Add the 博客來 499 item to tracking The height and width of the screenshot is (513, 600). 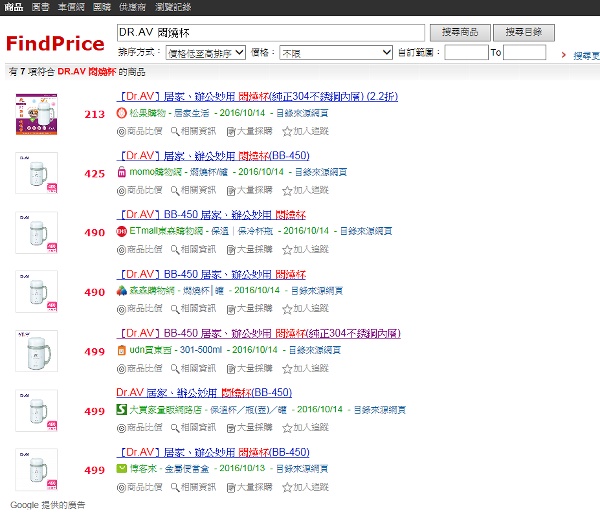pos(305,487)
